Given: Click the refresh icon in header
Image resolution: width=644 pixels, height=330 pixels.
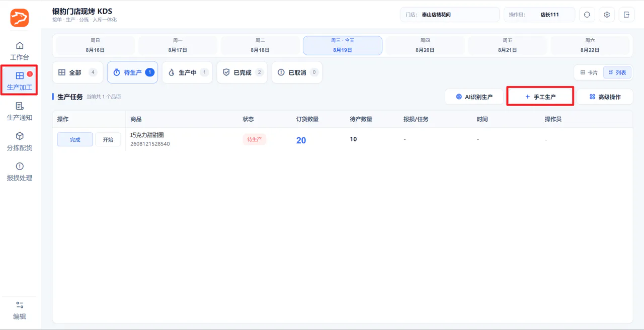Looking at the screenshot, I should (587, 15).
